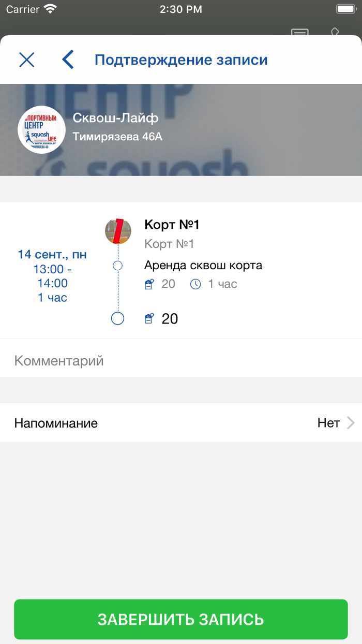
Task: Tap the small timeline circle marker
Action: [118, 266]
